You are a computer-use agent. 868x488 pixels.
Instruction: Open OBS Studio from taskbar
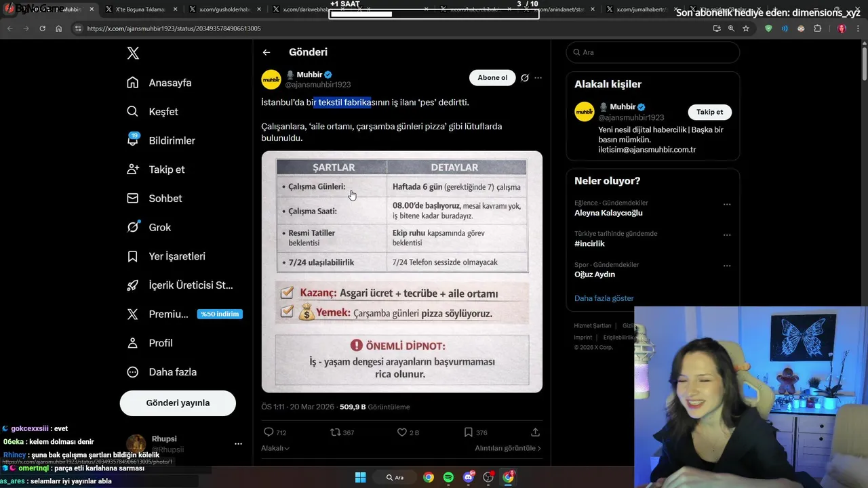tap(488, 477)
